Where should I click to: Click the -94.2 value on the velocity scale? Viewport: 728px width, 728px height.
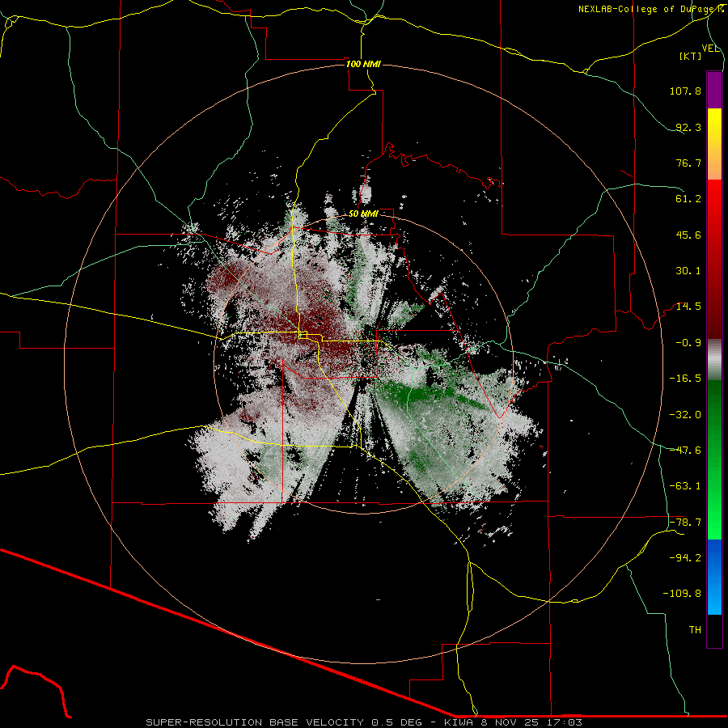tap(685, 557)
